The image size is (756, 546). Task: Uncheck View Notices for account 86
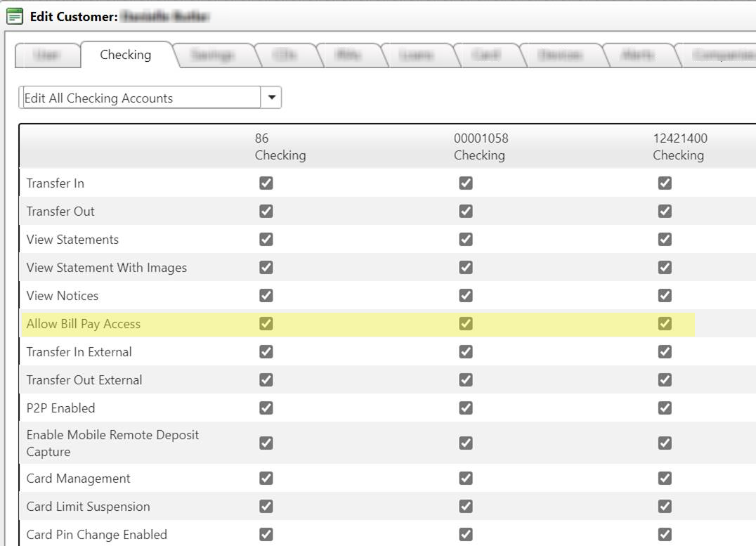coord(266,295)
